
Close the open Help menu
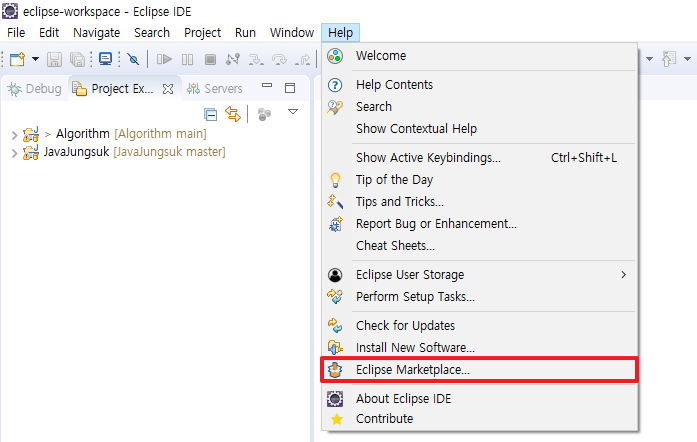[x=340, y=32]
